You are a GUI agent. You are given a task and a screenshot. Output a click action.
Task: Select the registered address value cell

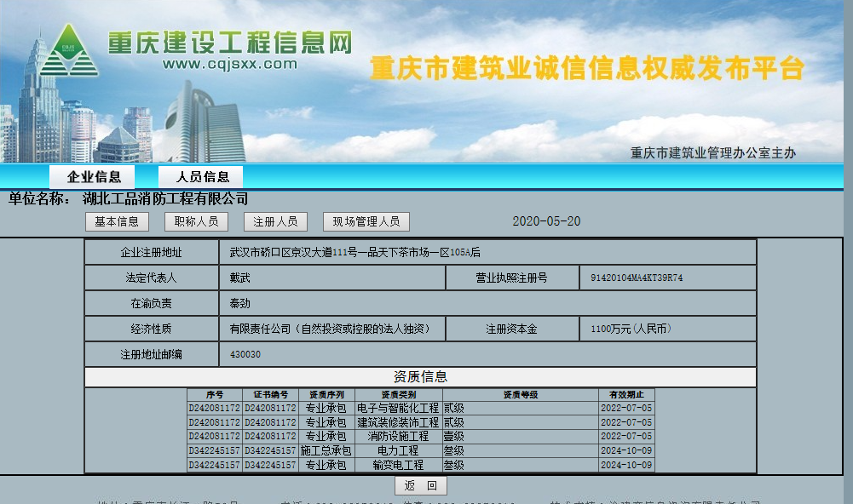coord(487,252)
